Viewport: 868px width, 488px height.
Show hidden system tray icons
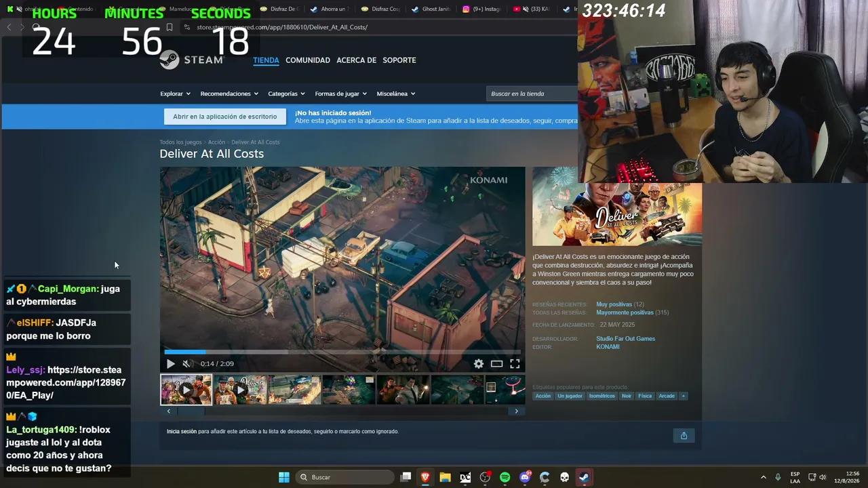763,477
